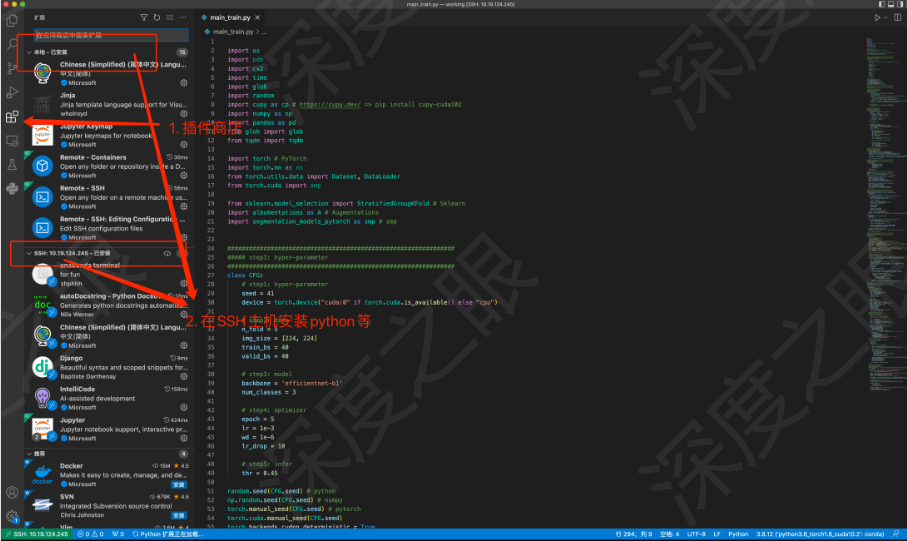Manage the local Chinese (Simplified) extension gear
Screen dimensions: 907x541
pyautogui.click(x=183, y=83)
